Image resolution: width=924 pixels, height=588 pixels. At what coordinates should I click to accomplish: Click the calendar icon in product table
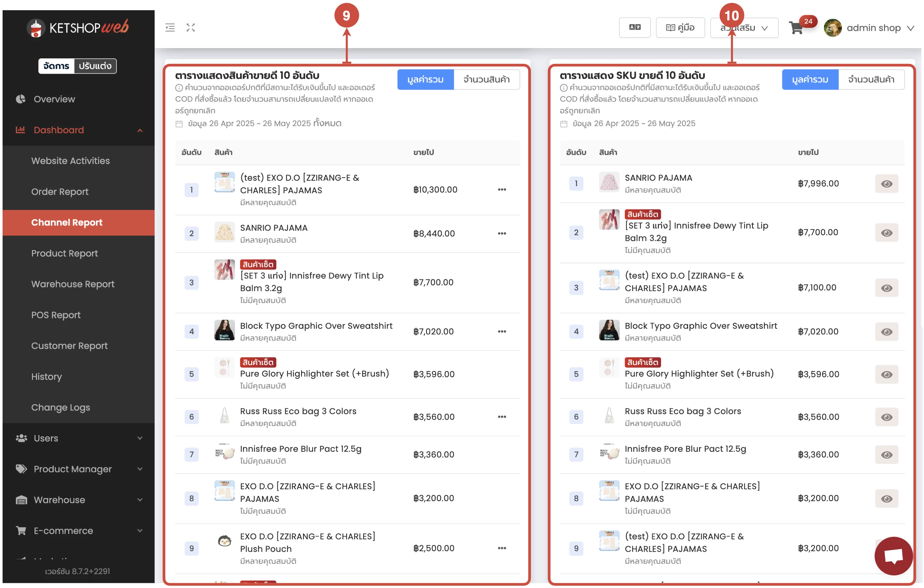179,124
